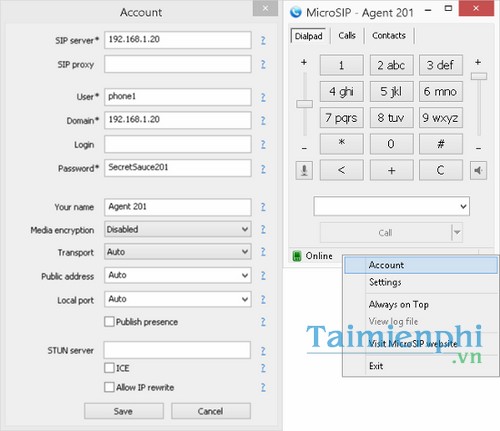Switch to the Calls tab
This screenshot has width=500, height=431.
click(x=347, y=35)
